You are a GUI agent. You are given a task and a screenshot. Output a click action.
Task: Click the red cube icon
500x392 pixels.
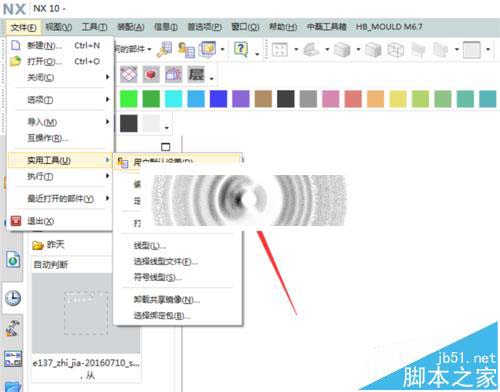[151, 74]
